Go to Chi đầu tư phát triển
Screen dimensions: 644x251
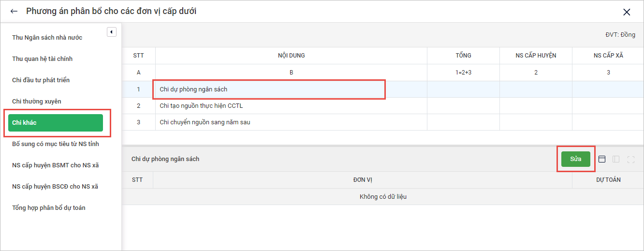point(41,80)
